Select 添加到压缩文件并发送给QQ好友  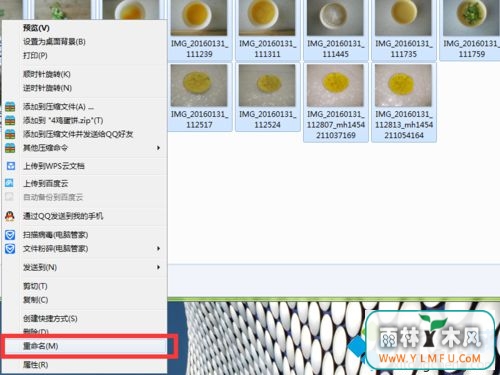pos(78,134)
